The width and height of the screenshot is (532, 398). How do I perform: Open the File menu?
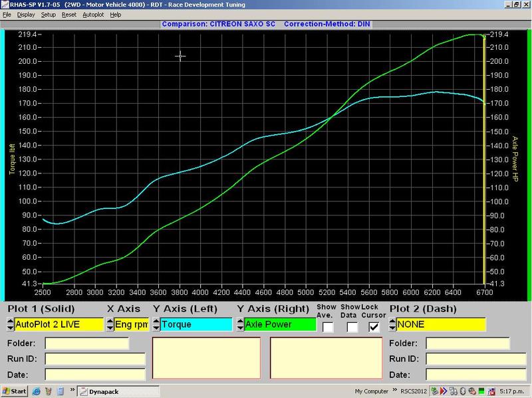[7, 14]
